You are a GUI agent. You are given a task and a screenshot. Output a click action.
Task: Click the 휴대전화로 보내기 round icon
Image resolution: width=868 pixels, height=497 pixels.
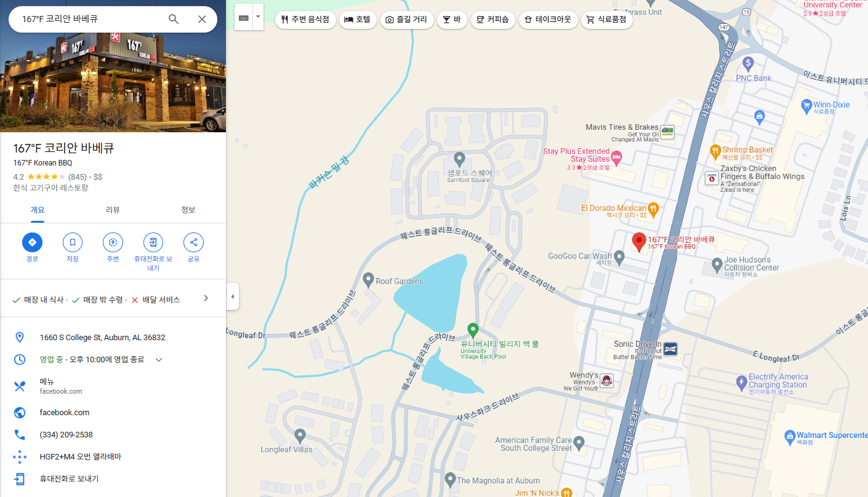pos(153,242)
